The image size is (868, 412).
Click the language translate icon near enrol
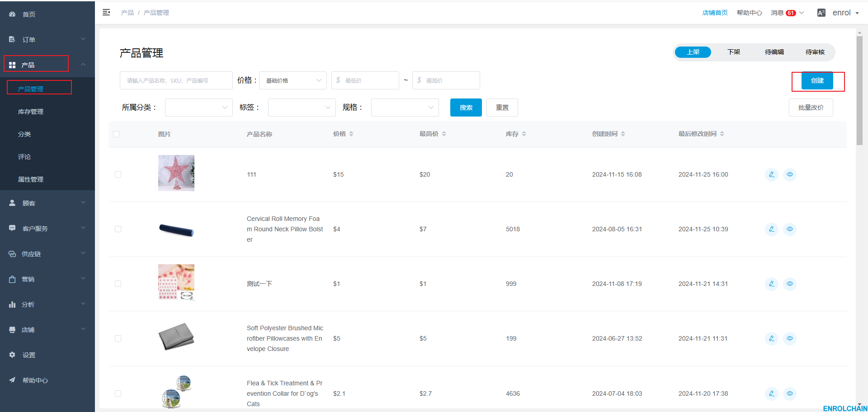tap(821, 13)
